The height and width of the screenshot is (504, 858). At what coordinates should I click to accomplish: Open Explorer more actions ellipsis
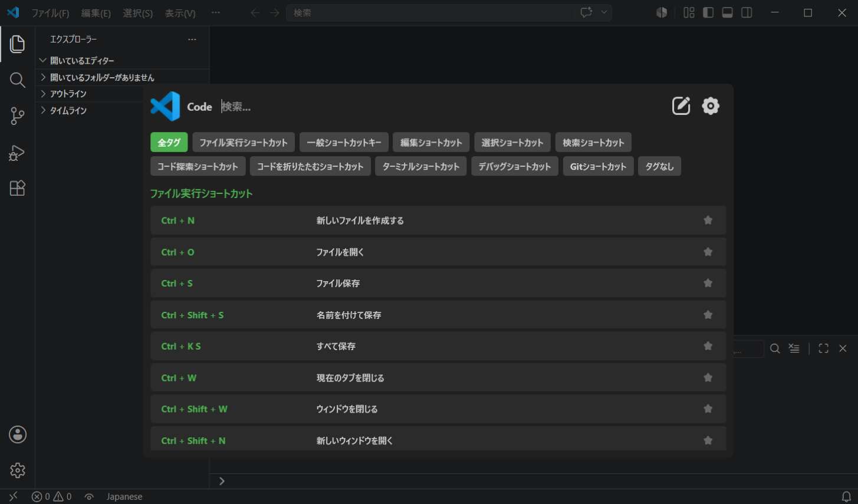click(x=192, y=39)
